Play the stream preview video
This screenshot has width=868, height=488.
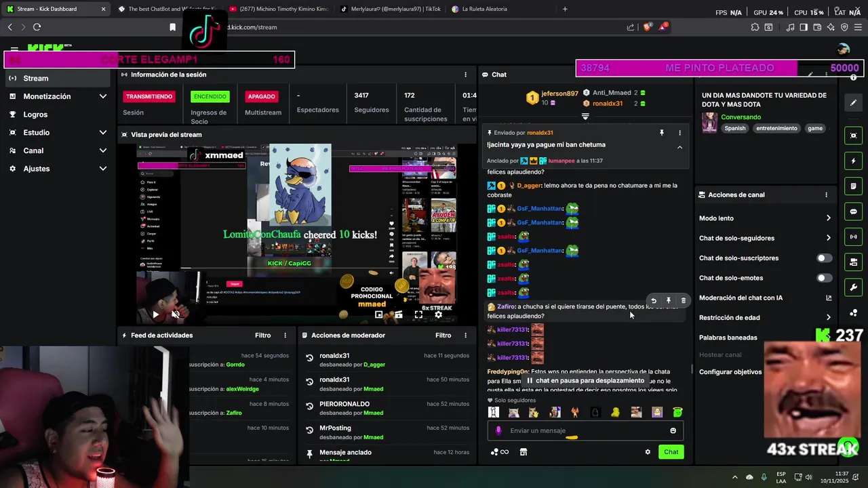(x=155, y=314)
